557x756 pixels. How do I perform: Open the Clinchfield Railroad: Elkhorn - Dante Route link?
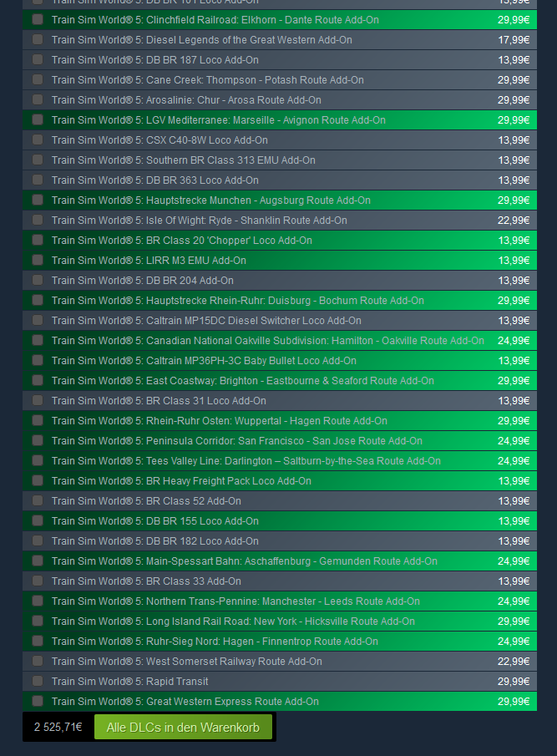pos(215,20)
